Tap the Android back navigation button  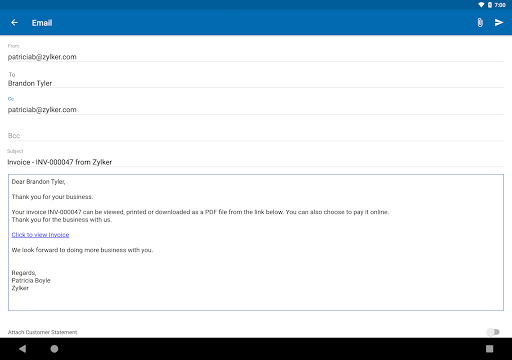tap(22, 349)
